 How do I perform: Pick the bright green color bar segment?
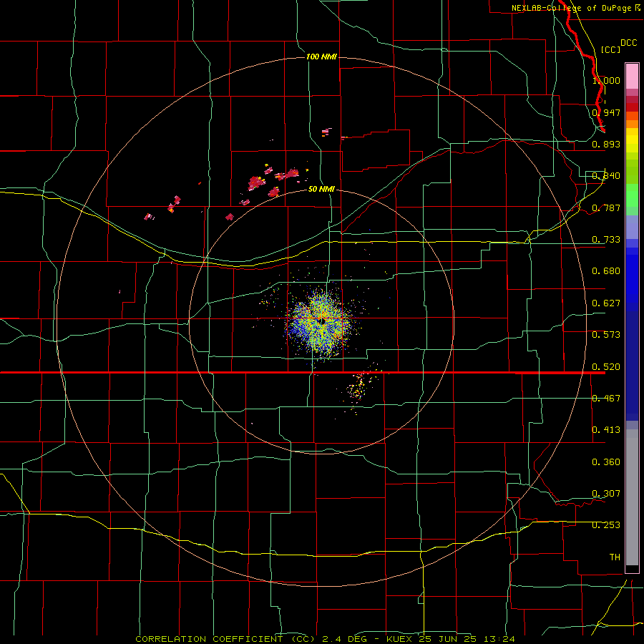tap(632, 195)
